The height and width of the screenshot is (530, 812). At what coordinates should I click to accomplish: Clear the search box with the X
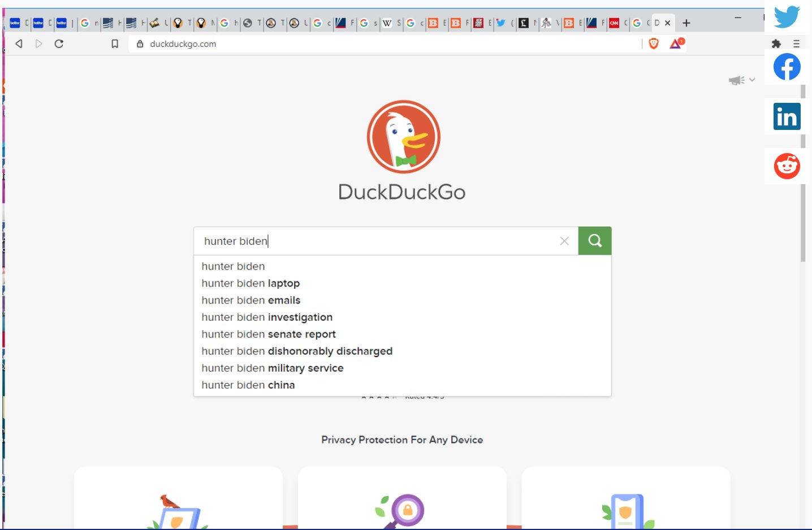564,241
